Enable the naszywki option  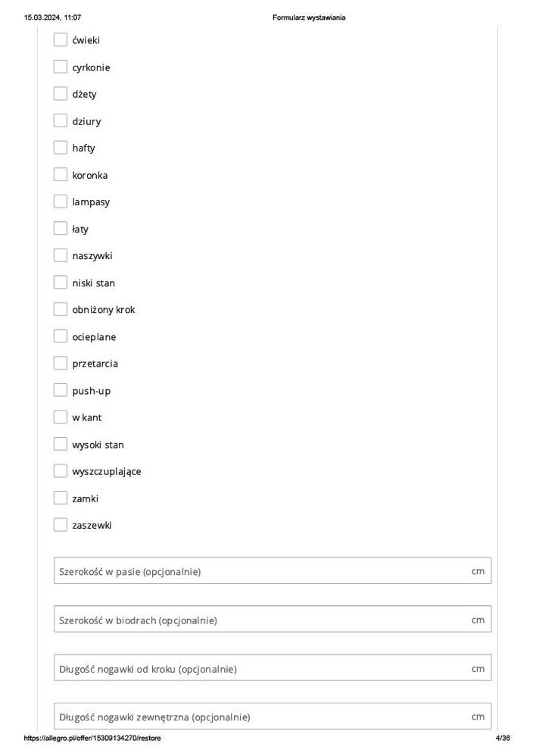[61, 255]
